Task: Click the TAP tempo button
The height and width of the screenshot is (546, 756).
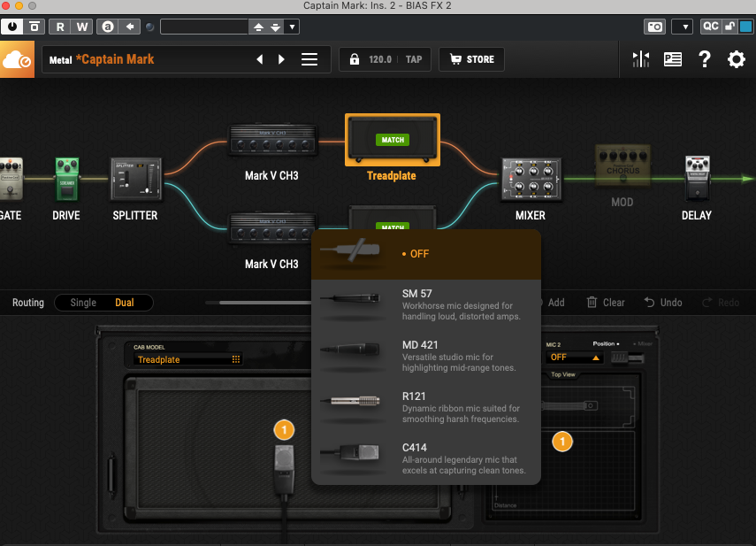Action: [414, 59]
